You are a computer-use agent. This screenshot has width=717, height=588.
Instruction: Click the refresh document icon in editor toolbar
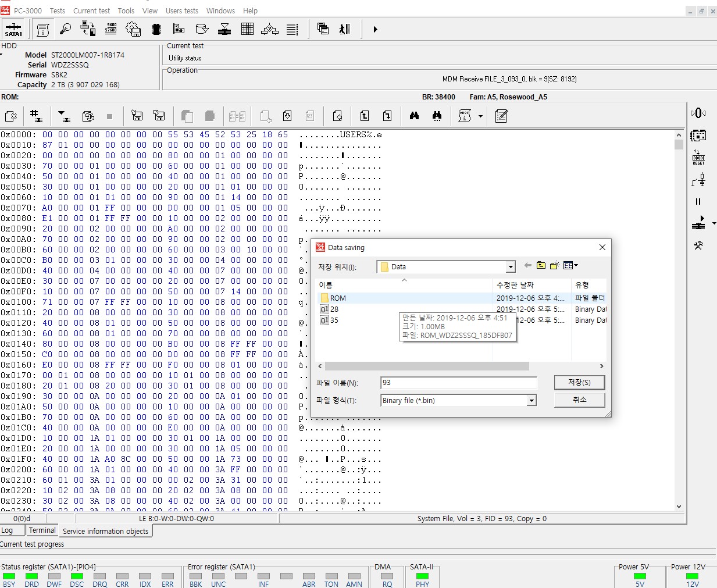tap(88, 116)
